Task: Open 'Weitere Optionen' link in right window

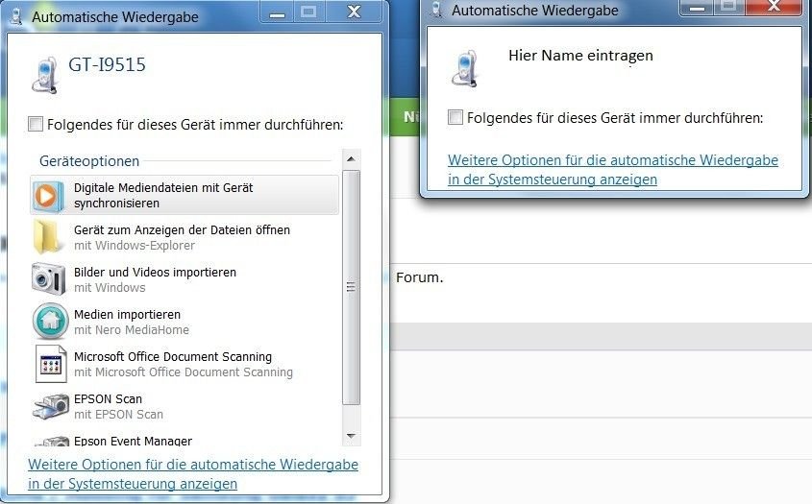Action: pos(613,169)
